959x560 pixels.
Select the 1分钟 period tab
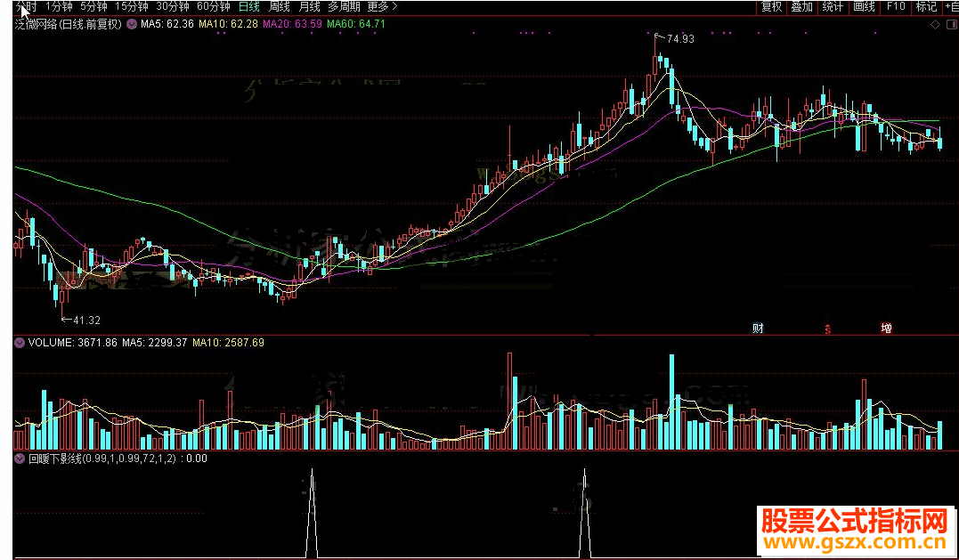59,7
